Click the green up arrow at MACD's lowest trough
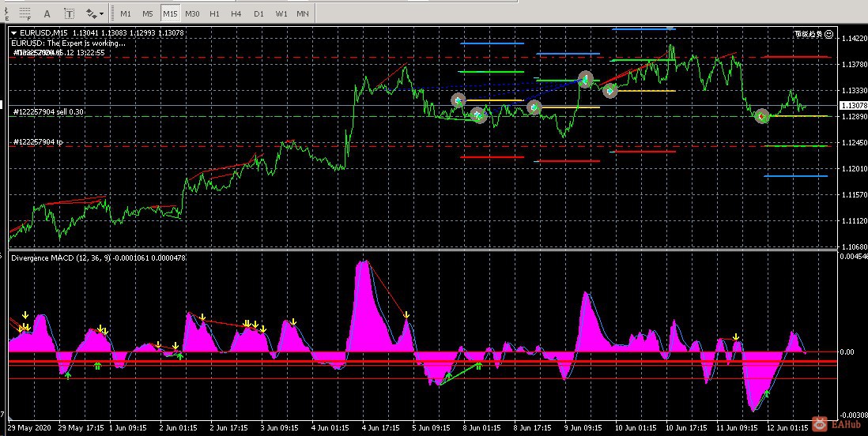 pos(766,393)
